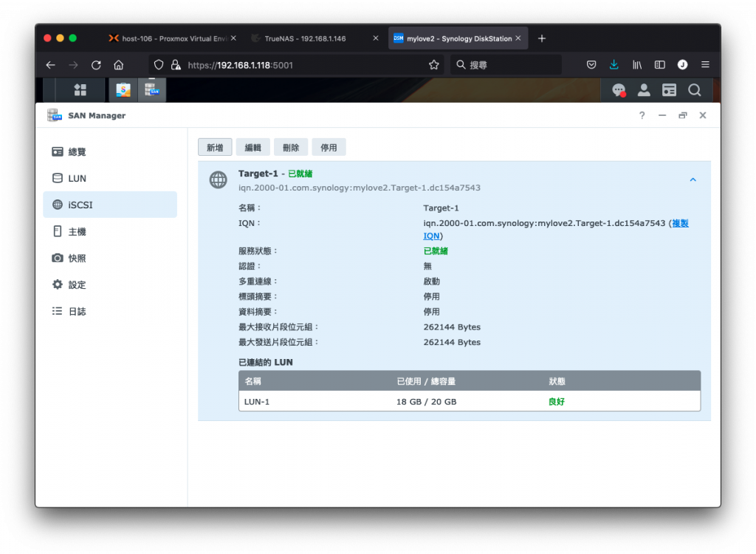Open the DSM main menu grid icon
Viewport: 756px width, 554px height.
click(80, 90)
